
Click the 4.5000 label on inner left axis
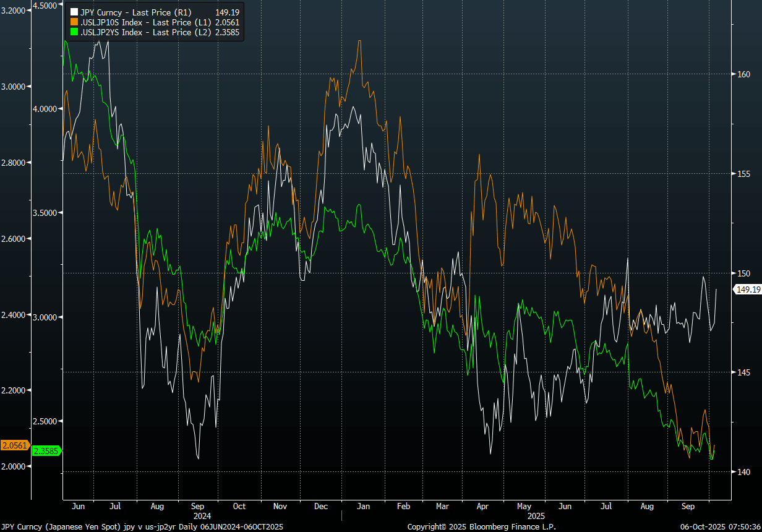(45, 5)
